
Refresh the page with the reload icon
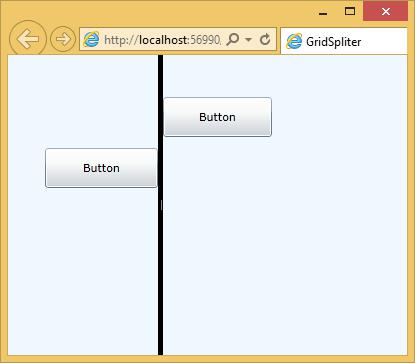265,39
